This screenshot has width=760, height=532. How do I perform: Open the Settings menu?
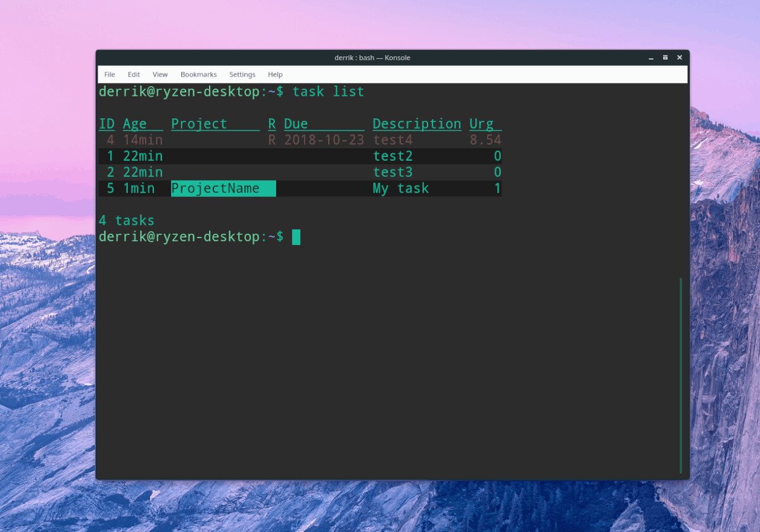click(242, 74)
